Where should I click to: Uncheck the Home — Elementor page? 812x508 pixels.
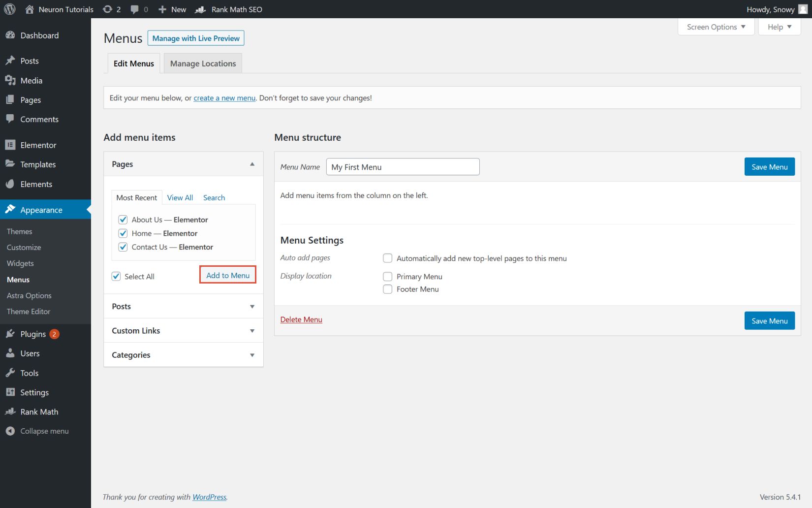123,233
